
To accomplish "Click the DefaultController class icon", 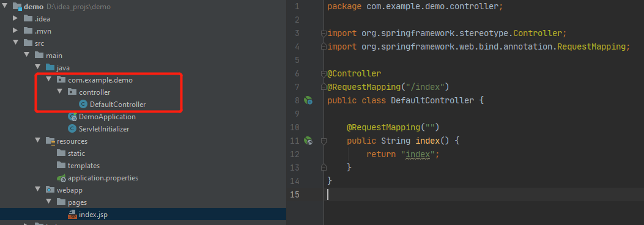I will click(x=83, y=105).
